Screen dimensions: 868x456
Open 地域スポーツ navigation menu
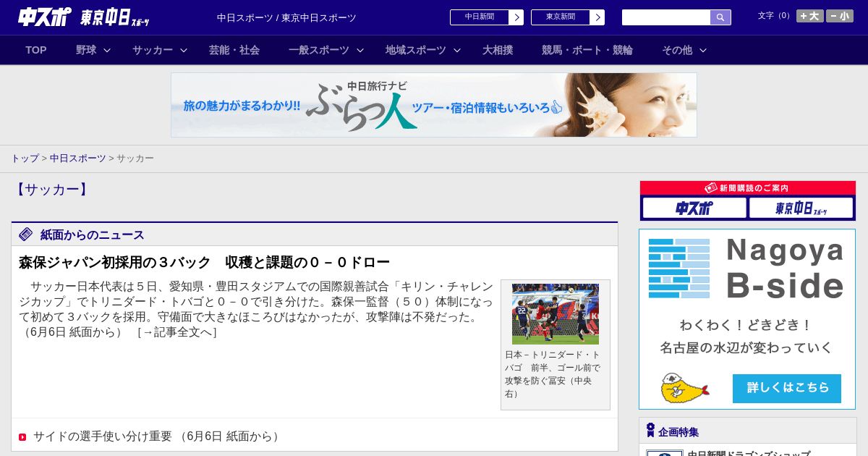(416, 50)
